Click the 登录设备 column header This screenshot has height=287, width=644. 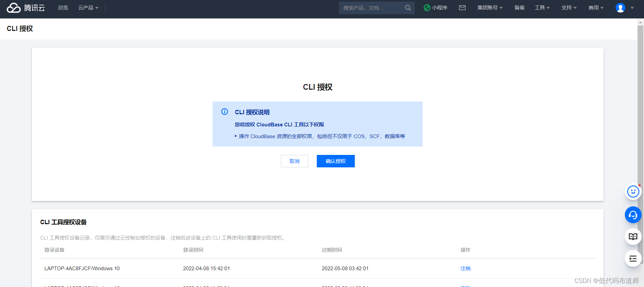click(54, 250)
